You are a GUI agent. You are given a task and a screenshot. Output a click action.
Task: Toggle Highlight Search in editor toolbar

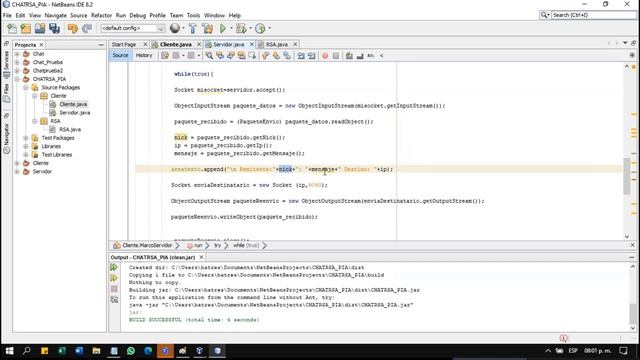[x=241, y=56]
